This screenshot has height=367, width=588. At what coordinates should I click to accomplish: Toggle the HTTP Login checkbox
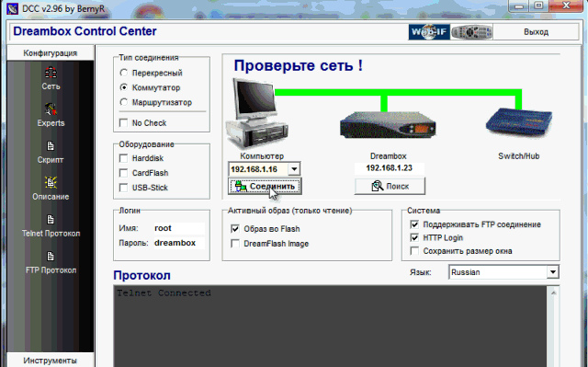click(x=414, y=237)
